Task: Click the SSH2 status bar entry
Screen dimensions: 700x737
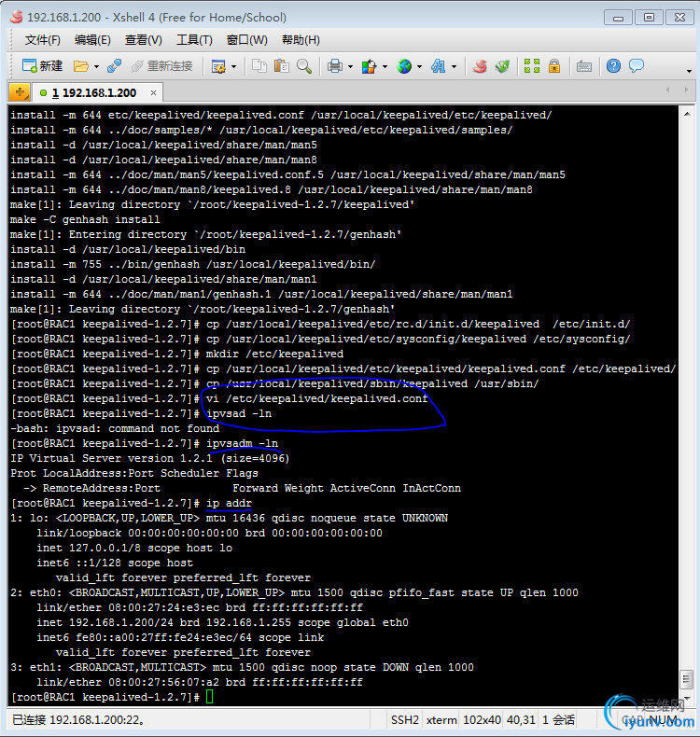Action: click(x=405, y=719)
